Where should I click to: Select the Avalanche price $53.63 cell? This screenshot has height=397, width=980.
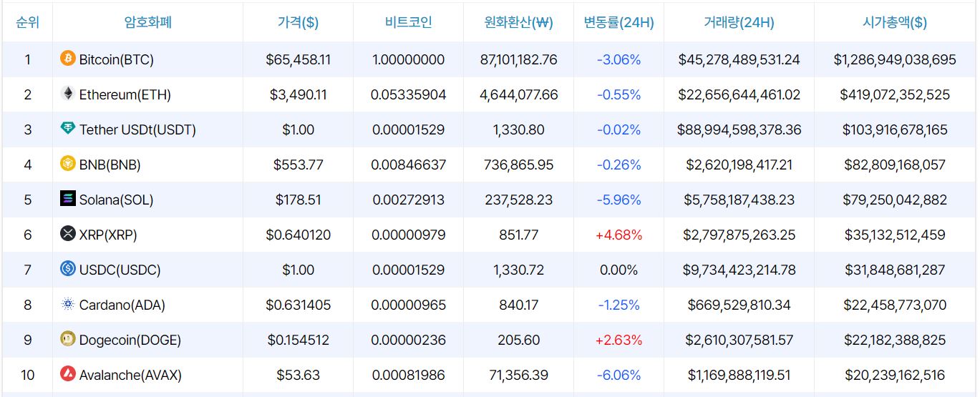[x=298, y=375]
